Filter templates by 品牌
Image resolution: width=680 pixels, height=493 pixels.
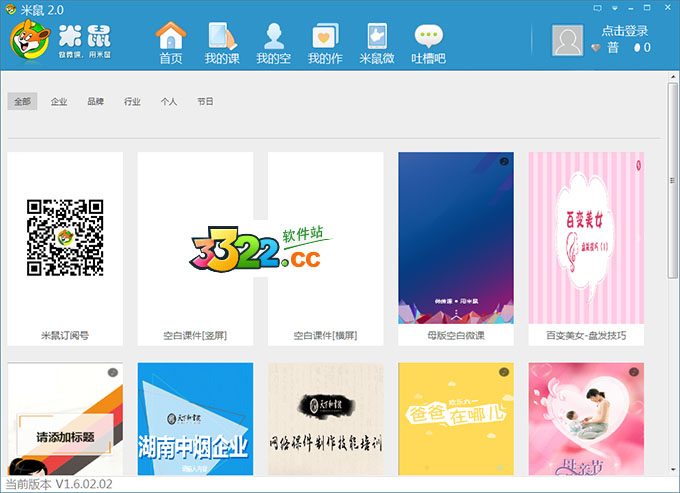coord(95,101)
